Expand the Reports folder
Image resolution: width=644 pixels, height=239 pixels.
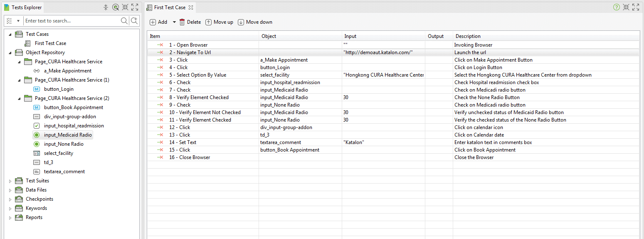[x=10, y=217]
